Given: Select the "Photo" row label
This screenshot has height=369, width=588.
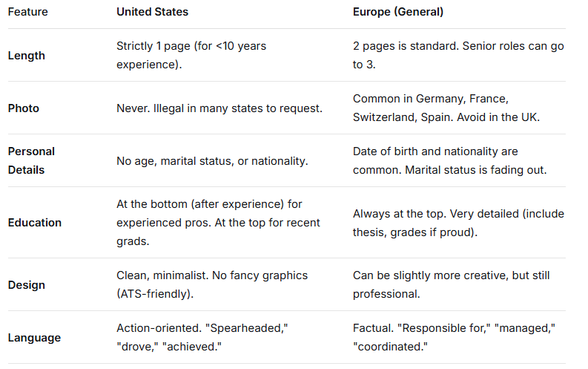Looking at the screenshot, I should [x=23, y=108].
